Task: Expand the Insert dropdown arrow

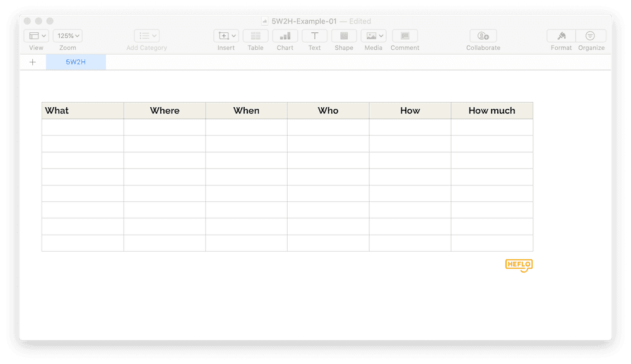Action: click(x=233, y=35)
